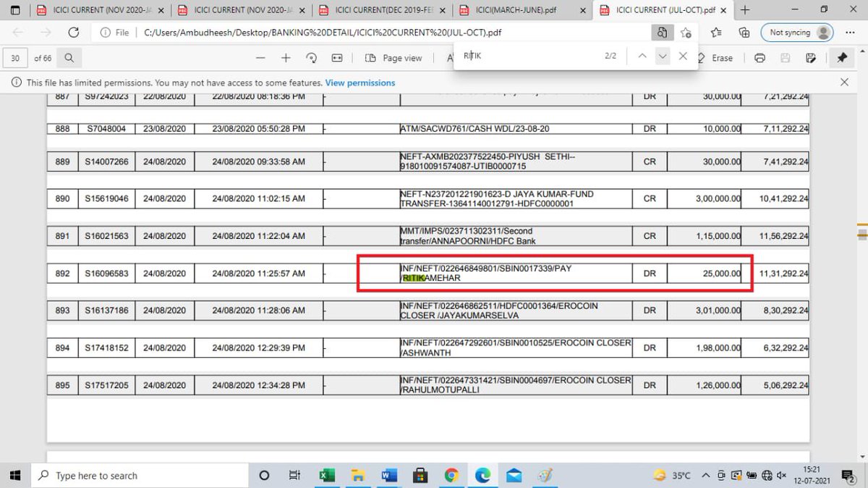Dismiss the limited permissions notification
This screenshot has height=488, width=868.
coord(844,83)
